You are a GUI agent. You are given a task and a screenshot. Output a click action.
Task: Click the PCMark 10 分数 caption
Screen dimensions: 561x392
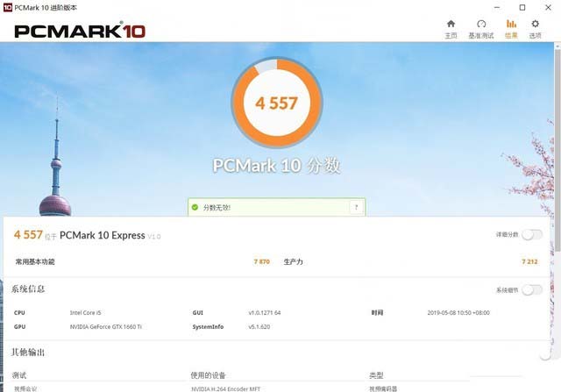click(277, 166)
